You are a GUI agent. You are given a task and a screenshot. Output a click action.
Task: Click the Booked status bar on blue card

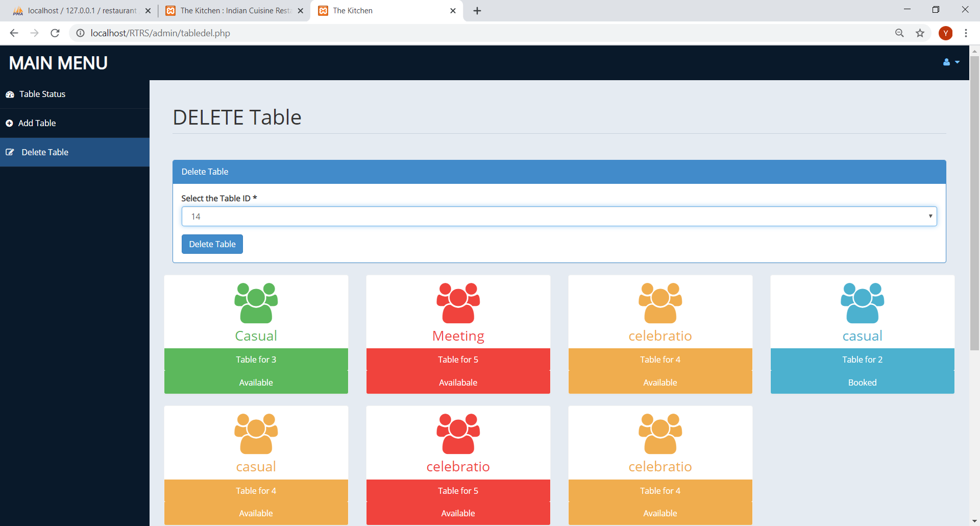[862, 382]
